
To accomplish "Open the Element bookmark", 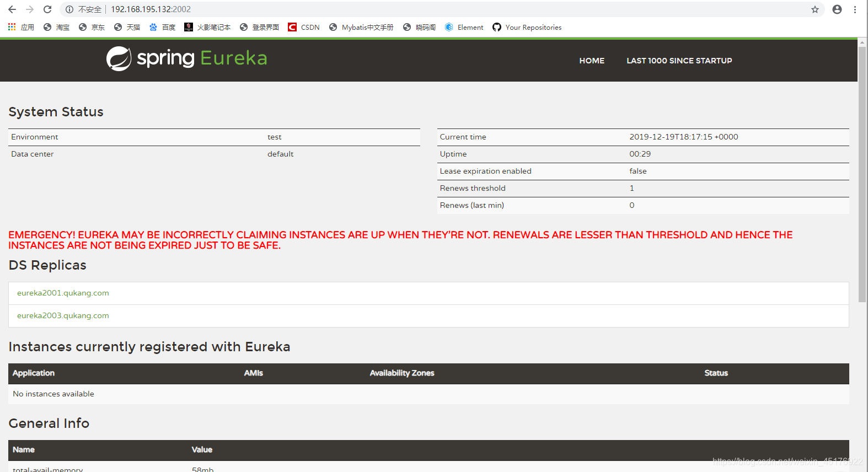I will (464, 27).
